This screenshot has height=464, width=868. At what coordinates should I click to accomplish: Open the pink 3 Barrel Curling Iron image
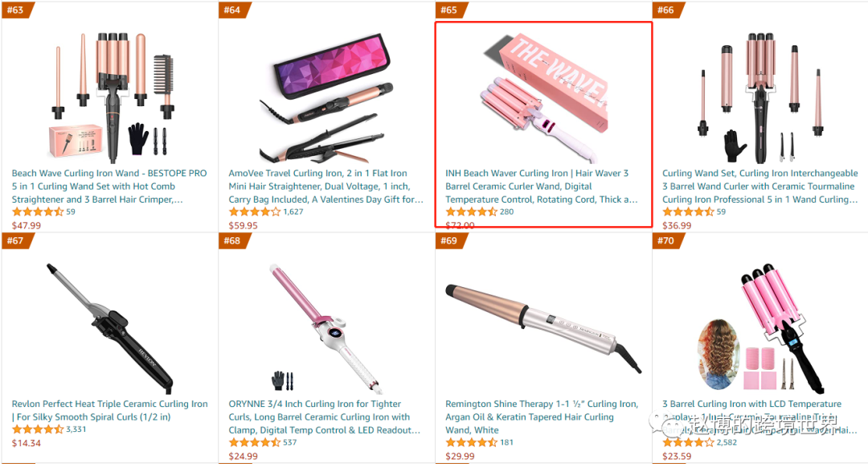click(761, 328)
